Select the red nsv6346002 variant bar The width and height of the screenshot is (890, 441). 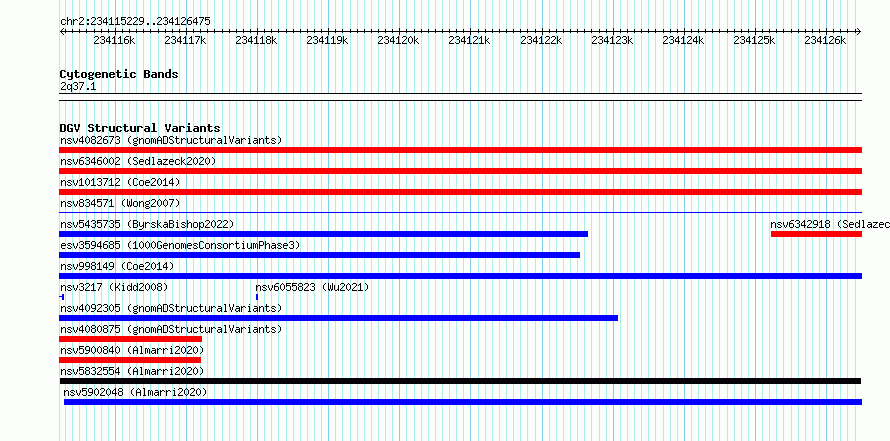460,171
